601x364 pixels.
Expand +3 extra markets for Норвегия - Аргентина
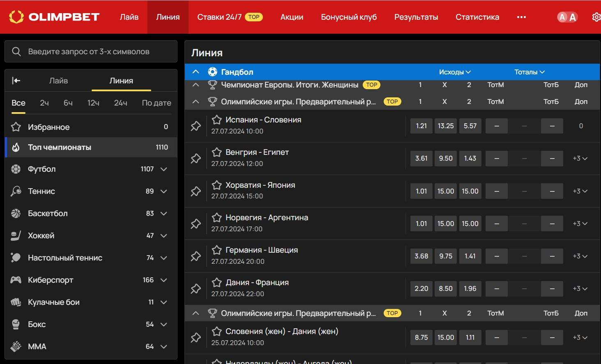pyautogui.click(x=580, y=223)
